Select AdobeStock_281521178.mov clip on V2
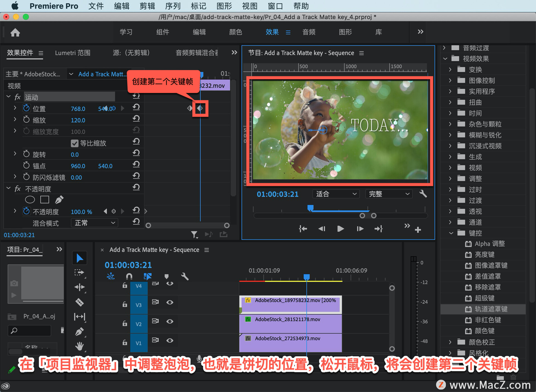The height and width of the screenshot is (392, 536). coord(291,324)
